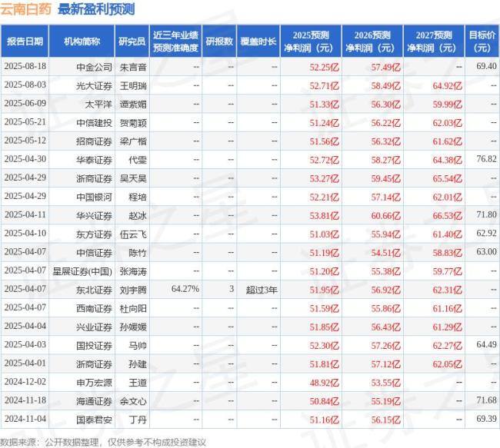Click institution 华兴证券

pos(94,215)
